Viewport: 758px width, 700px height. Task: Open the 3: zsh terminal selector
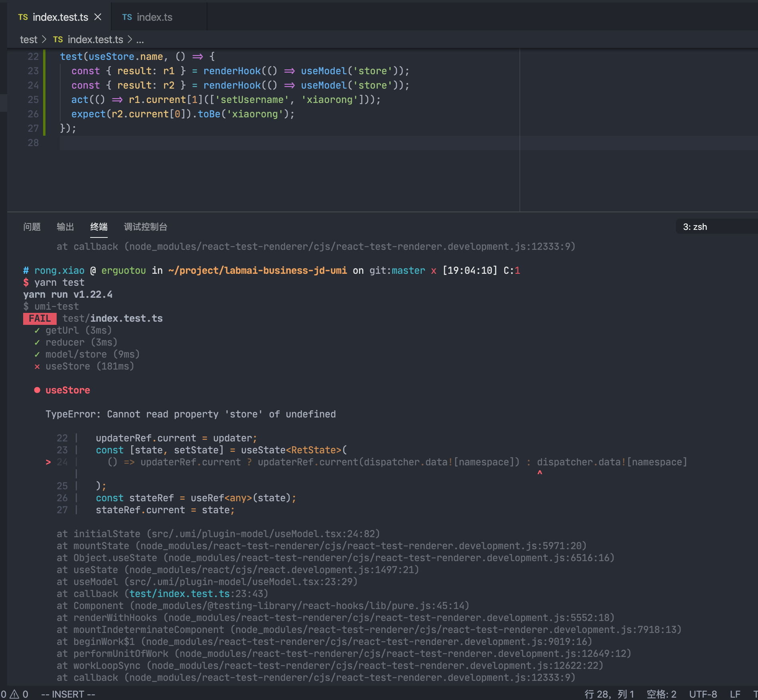(695, 227)
